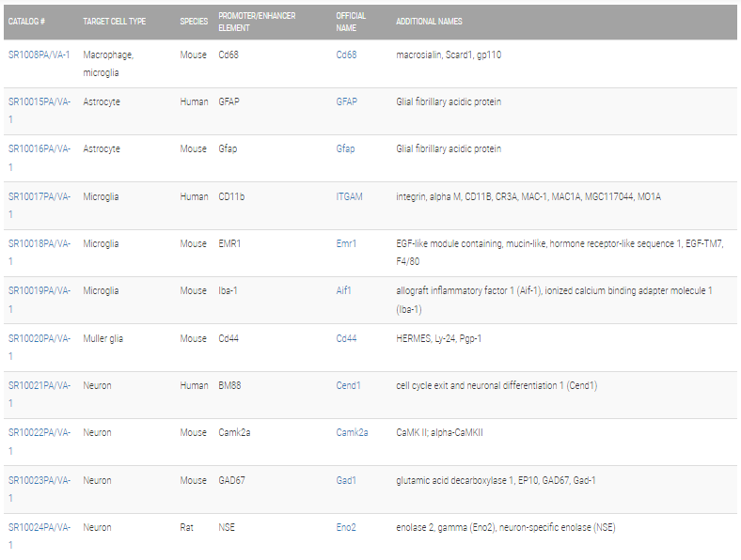The image size is (741, 560).
Task: Follow the Eno2 official name link
Action: click(346, 527)
